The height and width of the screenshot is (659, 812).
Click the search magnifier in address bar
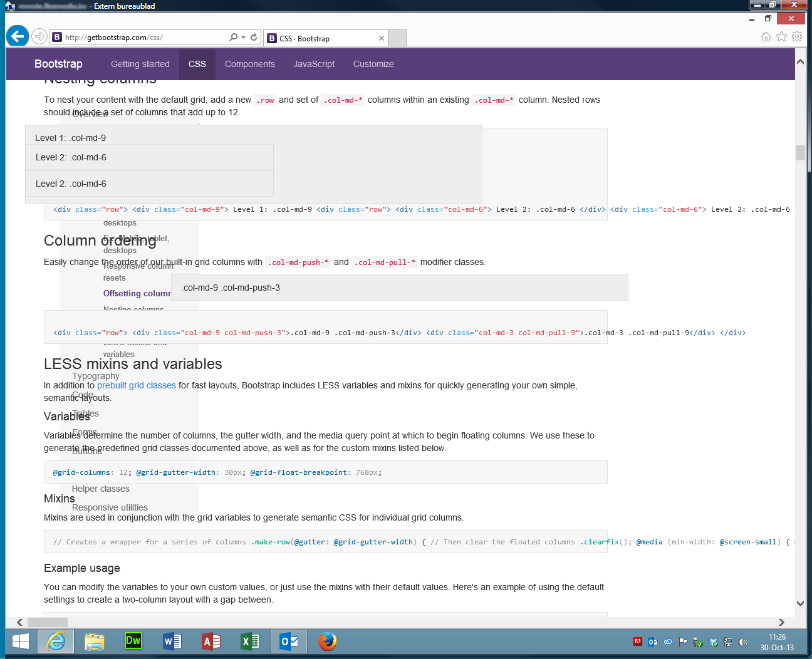(x=233, y=38)
